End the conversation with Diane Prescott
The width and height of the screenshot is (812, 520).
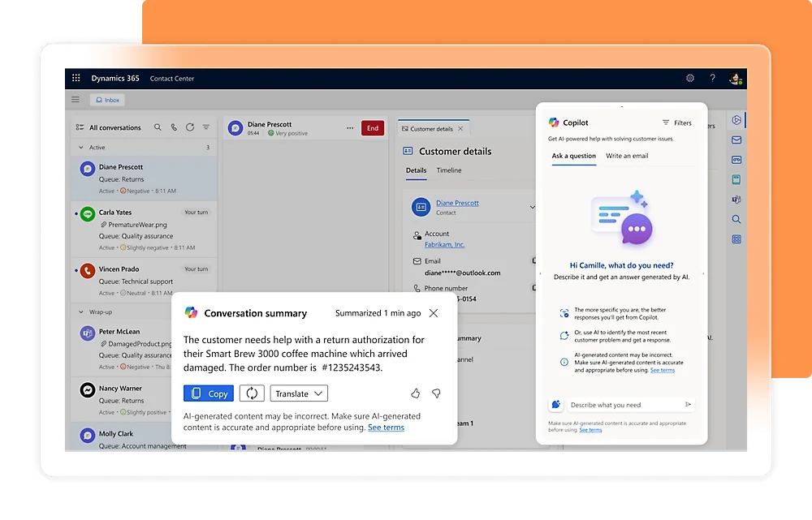coord(373,128)
